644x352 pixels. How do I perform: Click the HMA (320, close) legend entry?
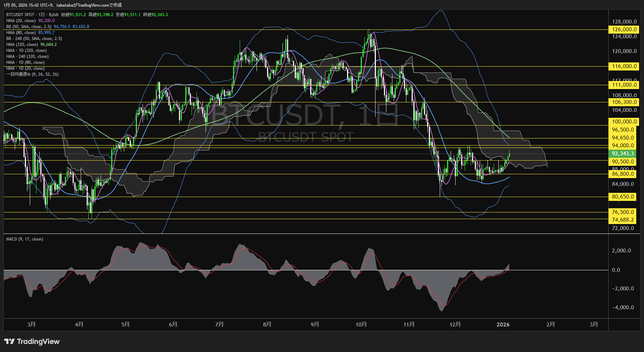[x=22, y=44]
